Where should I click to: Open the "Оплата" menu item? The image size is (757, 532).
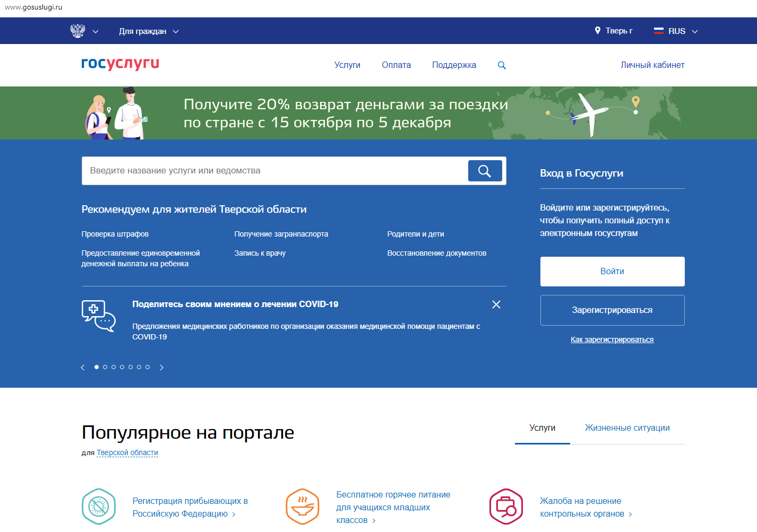click(396, 65)
